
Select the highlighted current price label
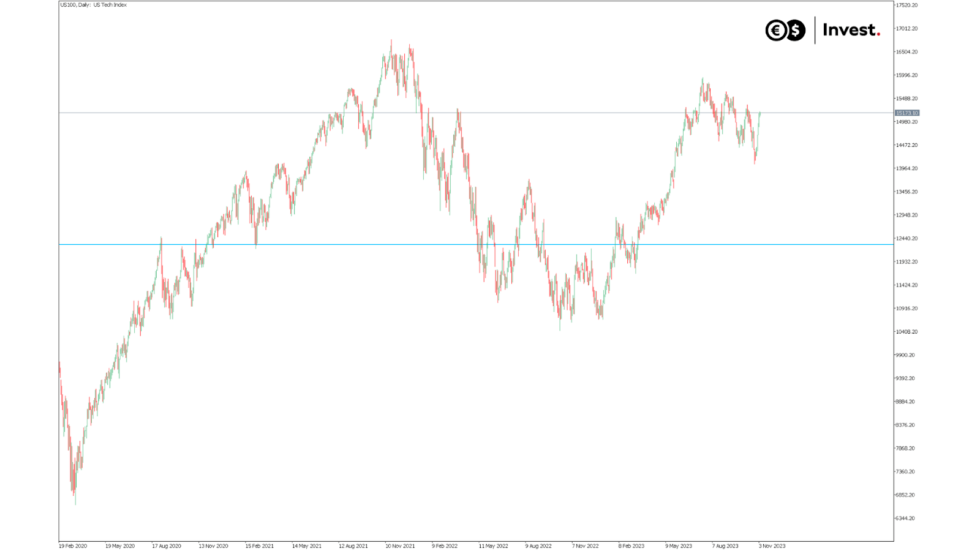[907, 113]
